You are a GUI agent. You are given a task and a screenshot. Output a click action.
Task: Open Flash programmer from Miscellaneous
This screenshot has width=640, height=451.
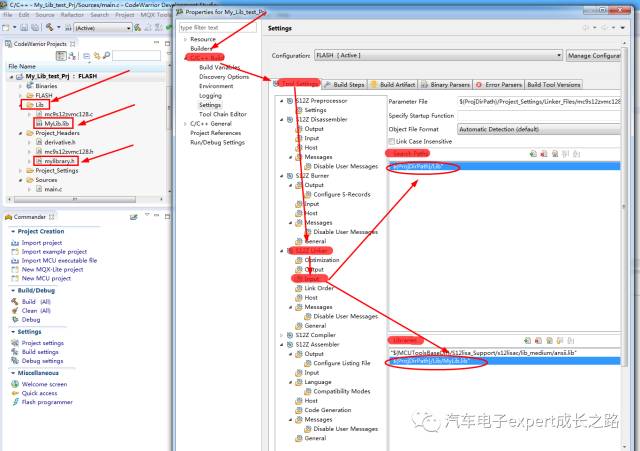click(x=47, y=402)
